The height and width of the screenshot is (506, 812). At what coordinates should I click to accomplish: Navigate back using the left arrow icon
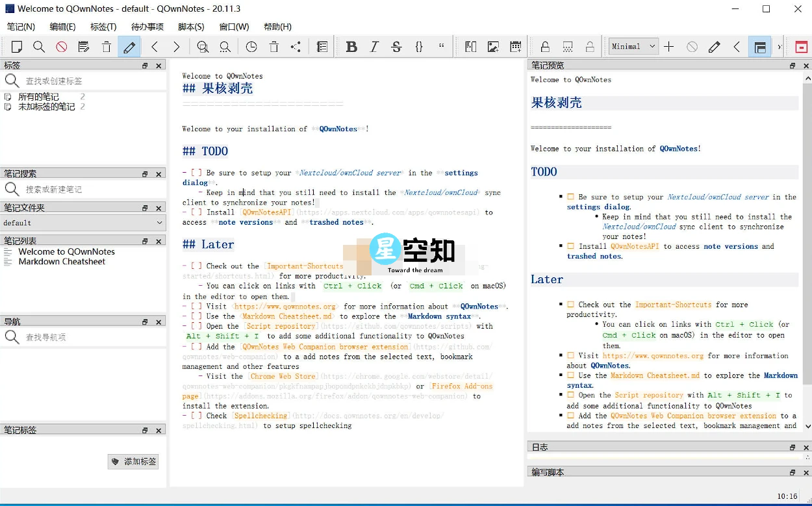155,46
